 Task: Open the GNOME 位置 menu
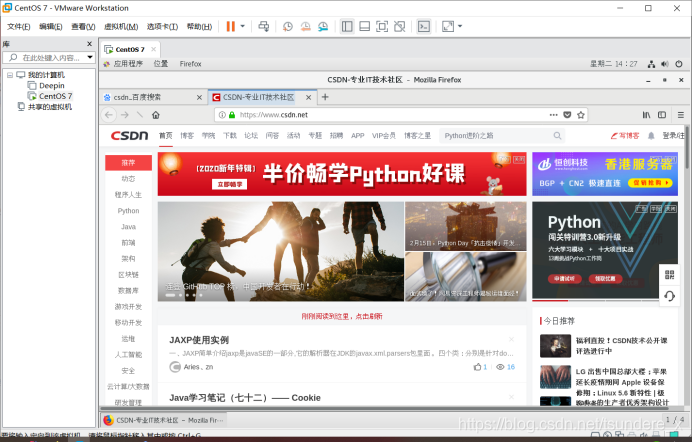(161, 64)
